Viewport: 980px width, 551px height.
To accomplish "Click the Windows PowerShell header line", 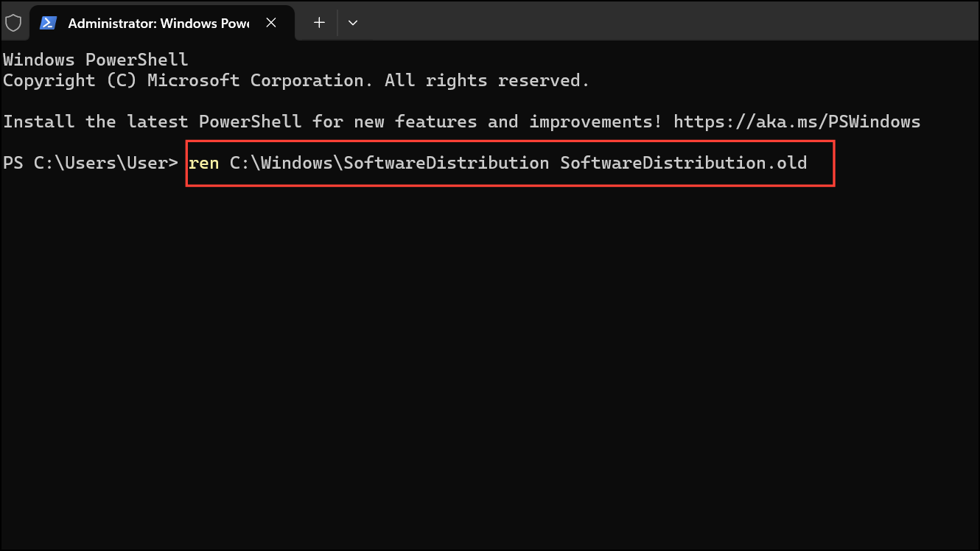I will [96, 60].
